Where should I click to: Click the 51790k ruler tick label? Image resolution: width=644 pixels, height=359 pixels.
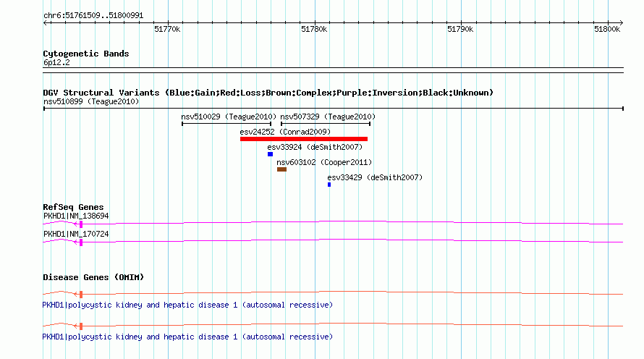460,29
